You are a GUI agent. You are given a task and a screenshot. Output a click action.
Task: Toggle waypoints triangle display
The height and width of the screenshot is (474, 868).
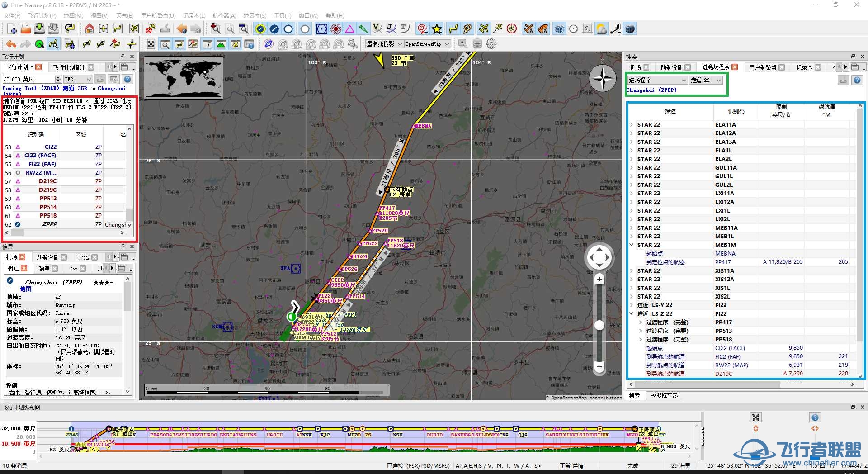(350, 29)
